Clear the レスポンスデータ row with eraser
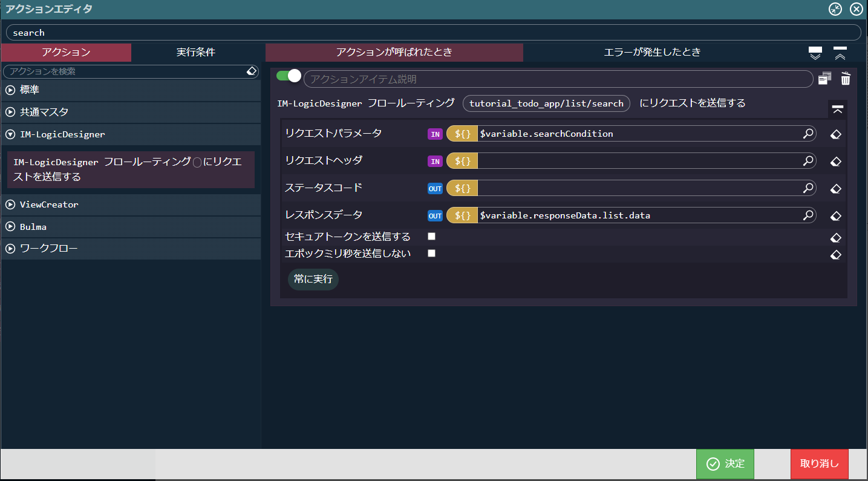The height and width of the screenshot is (481, 868). point(836,216)
